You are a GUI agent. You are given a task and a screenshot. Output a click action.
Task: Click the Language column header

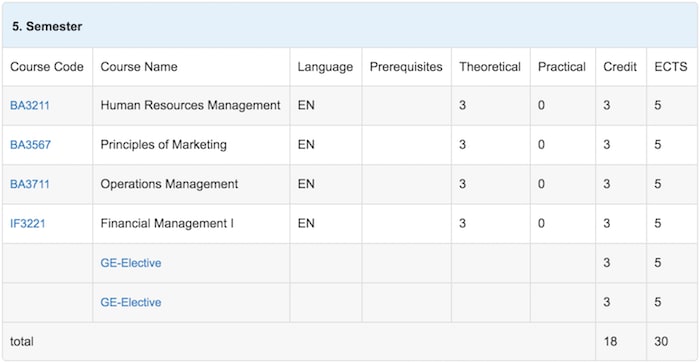325,67
